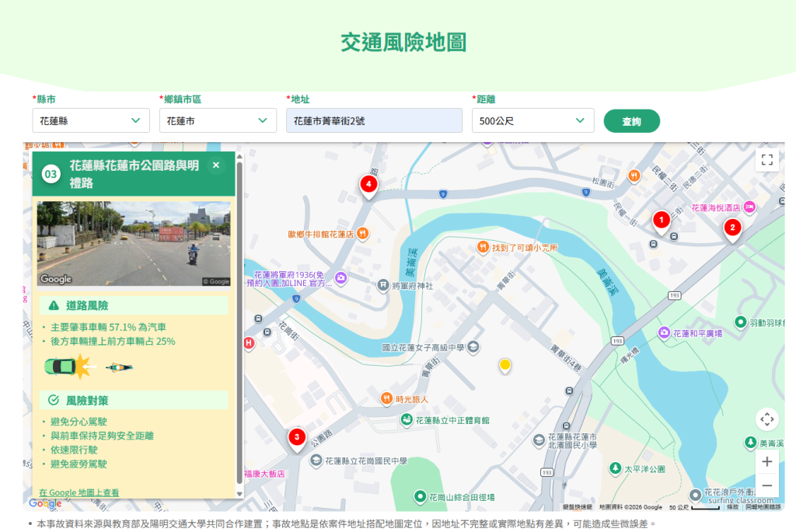Open 歐鄉牛排館花蓮店 restaurant marker
The image size is (796, 532).
[362, 233]
